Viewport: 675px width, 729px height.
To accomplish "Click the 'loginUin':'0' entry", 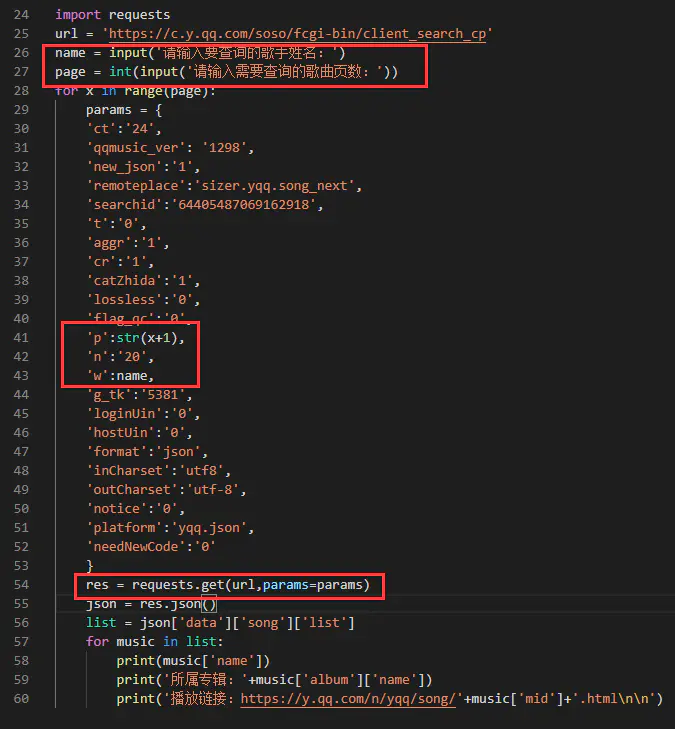I will click(143, 414).
